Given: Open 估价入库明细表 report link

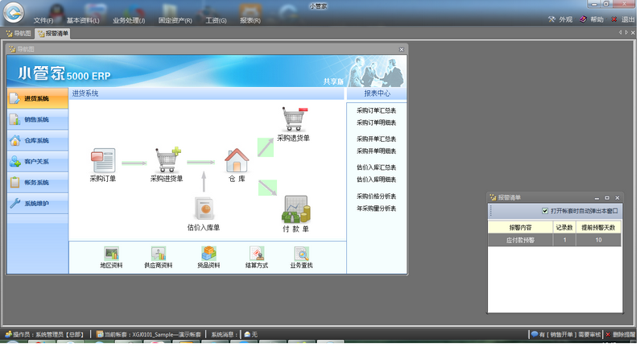Looking at the screenshot, I should [376, 180].
